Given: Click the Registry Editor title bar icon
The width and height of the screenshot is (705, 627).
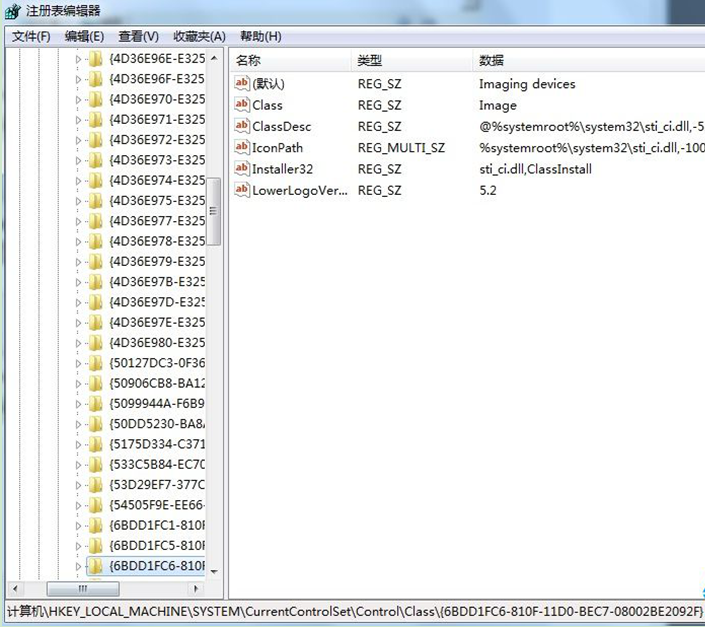Looking at the screenshot, I should pyautogui.click(x=12, y=12).
